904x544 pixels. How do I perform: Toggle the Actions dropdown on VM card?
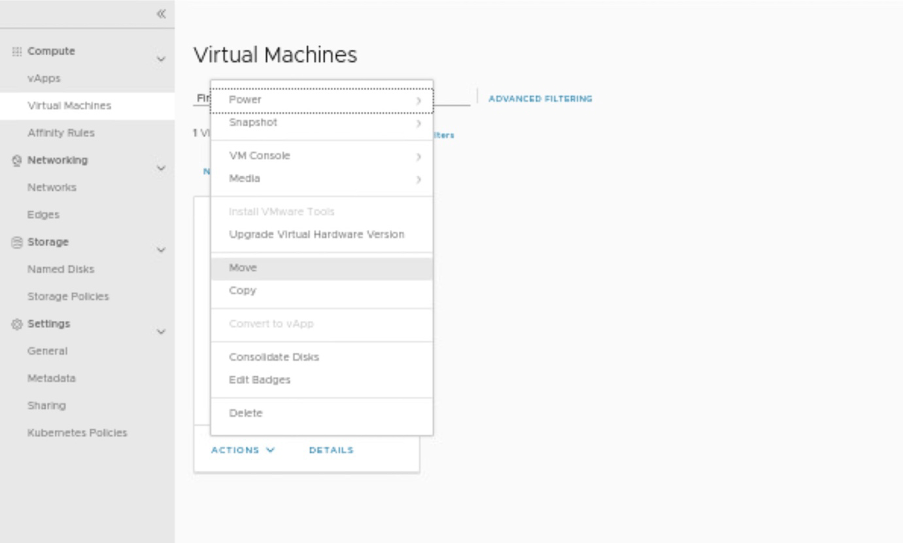click(x=243, y=450)
